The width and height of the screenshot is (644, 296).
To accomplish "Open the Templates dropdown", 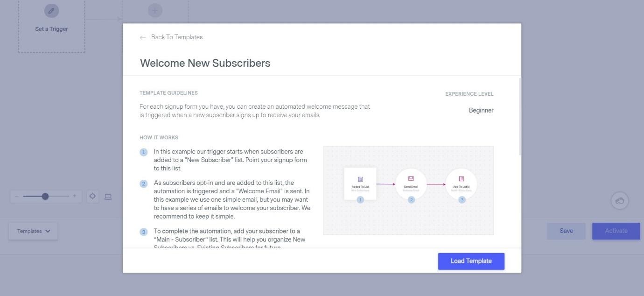I will (x=33, y=231).
